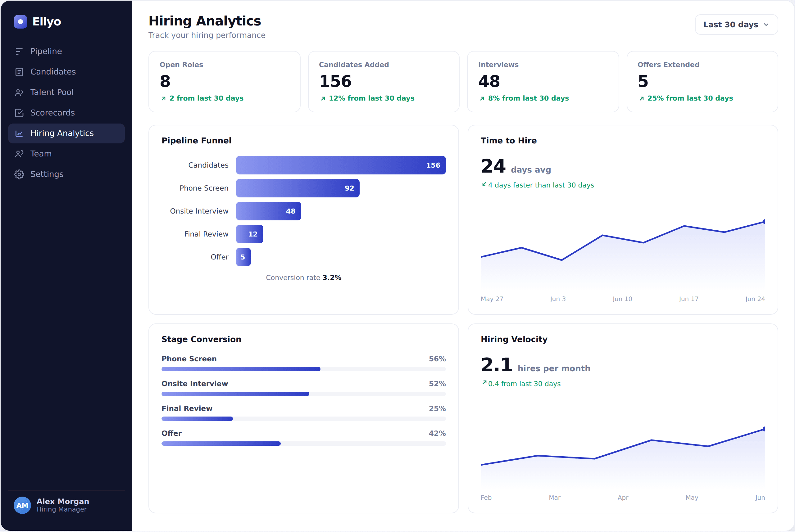
Task: Click the Team sidebar icon
Action: pyautogui.click(x=19, y=154)
